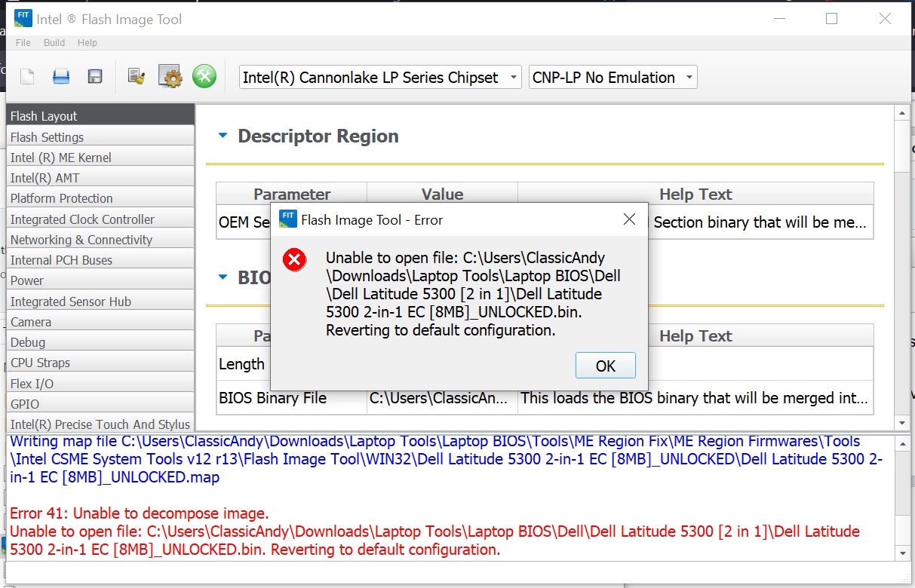
Task: Select the Camera tab
Action: click(x=100, y=322)
